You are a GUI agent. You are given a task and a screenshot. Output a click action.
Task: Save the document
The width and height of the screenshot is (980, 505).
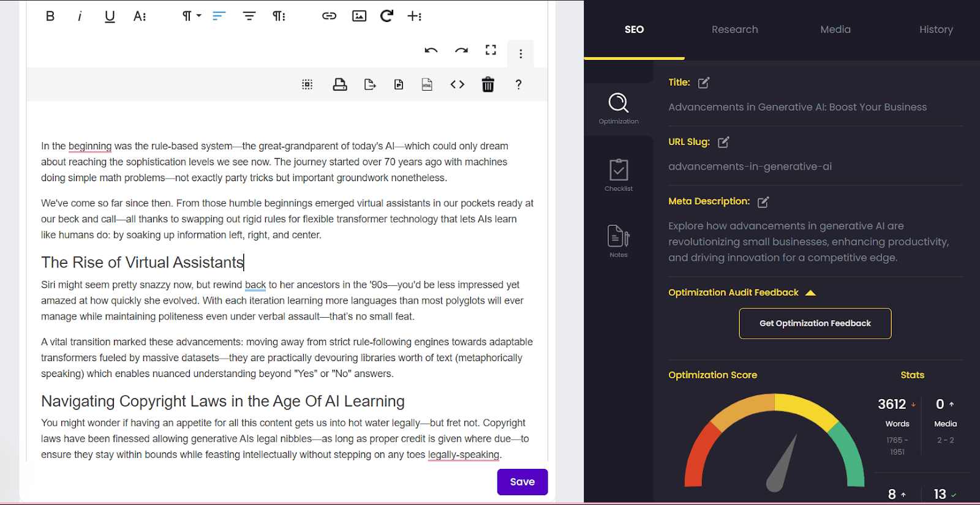coord(522,482)
